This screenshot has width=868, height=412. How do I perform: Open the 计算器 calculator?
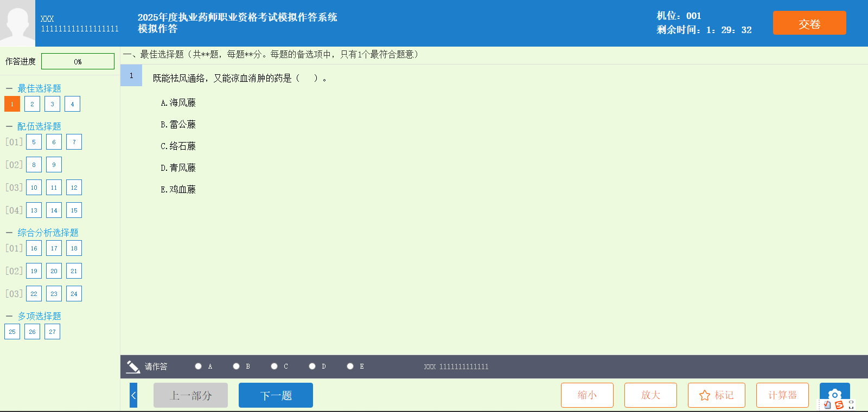782,395
